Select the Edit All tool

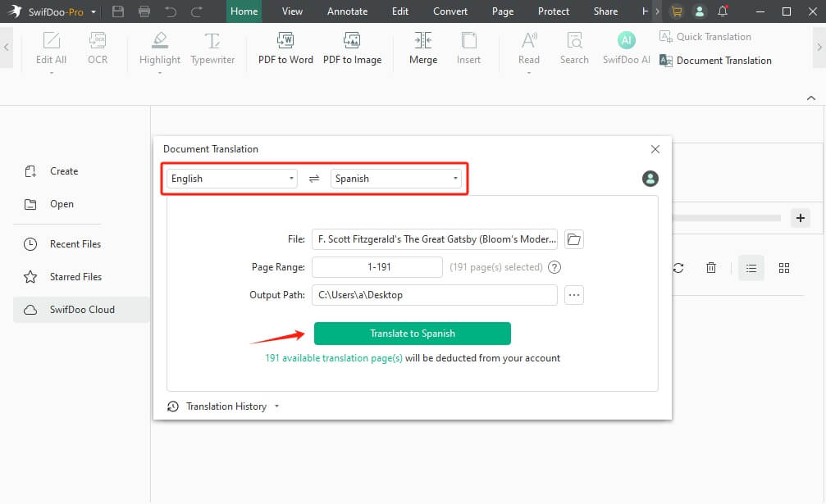pos(51,48)
